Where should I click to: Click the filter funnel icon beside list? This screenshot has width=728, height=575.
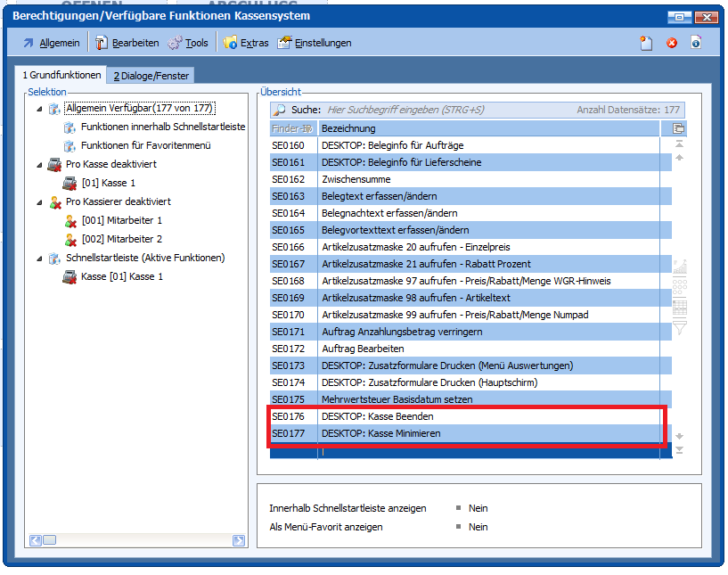[680, 328]
